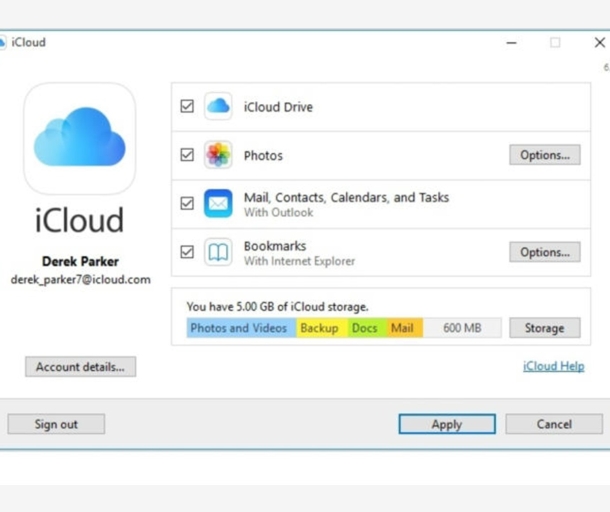
Task: Uncheck the iCloud Drive checkbox
Action: [187, 106]
